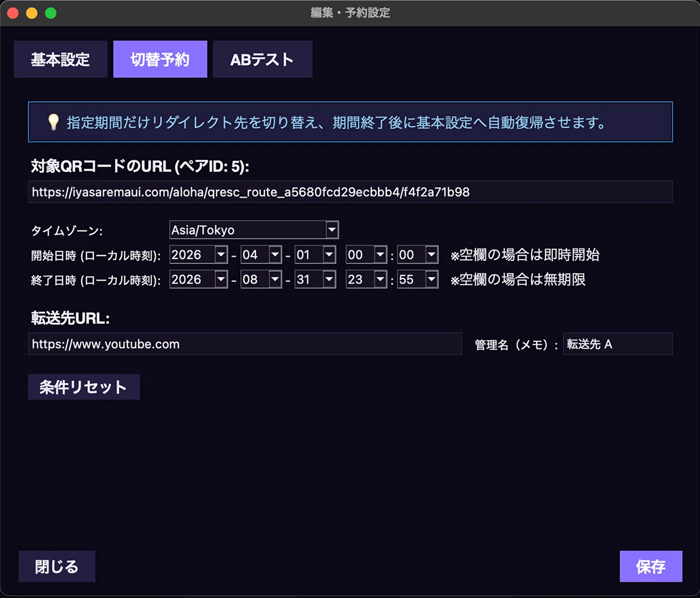Click the 転送先URL field with youtube.com
Viewport: 700px width, 598px height.
coord(245,344)
